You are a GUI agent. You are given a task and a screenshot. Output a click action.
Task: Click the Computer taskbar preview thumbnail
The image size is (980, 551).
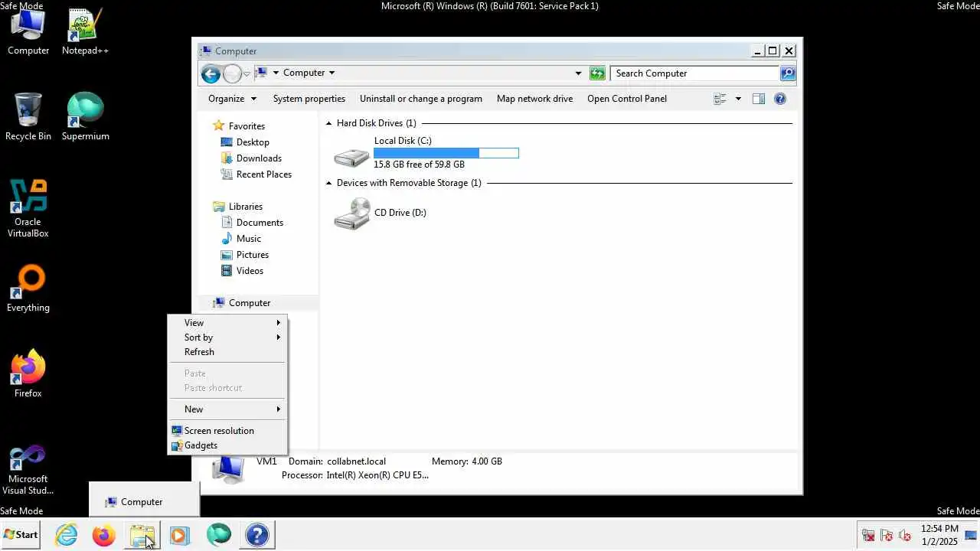coord(144,500)
